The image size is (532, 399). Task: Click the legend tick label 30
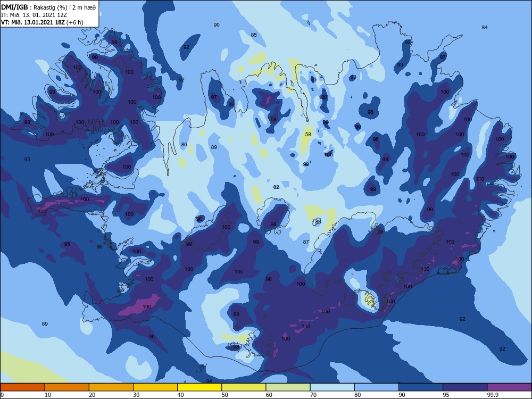pos(136,395)
